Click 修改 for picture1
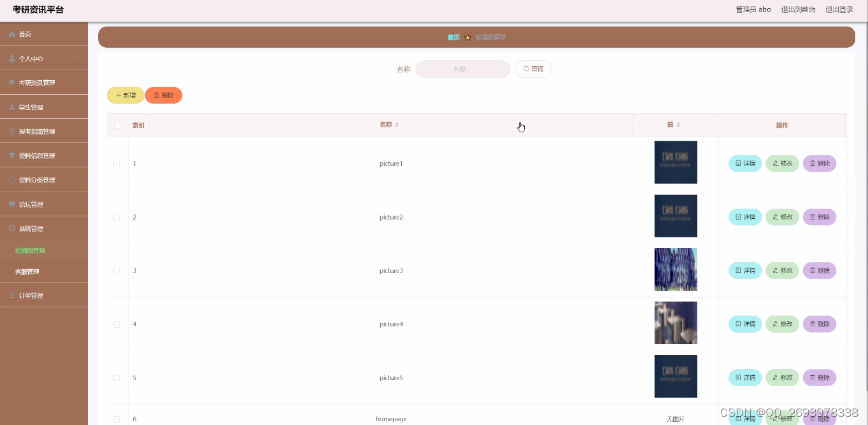Image resolution: width=868 pixels, height=425 pixels. pyautogui.click(x=782, y=164)
